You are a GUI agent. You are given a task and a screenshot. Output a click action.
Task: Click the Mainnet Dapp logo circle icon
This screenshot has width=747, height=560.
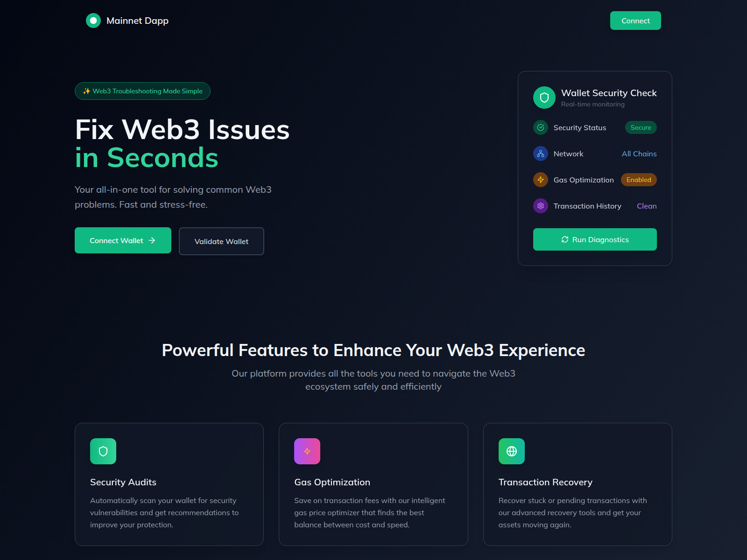93,21
